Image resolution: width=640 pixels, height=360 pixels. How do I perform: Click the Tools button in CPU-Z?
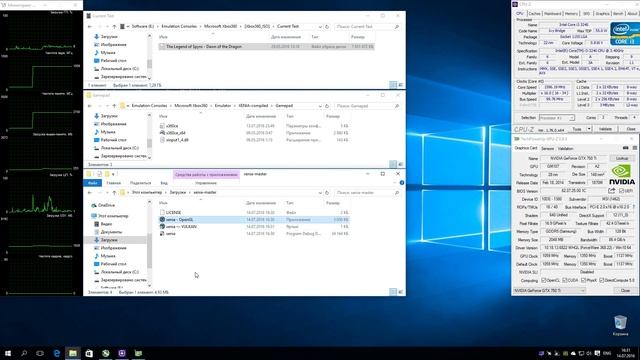577,129
